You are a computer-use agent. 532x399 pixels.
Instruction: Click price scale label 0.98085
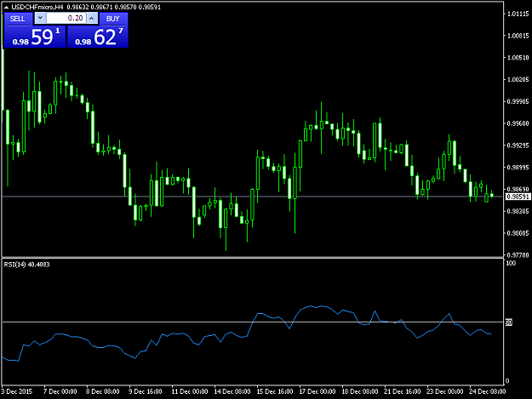click(518, 233)
